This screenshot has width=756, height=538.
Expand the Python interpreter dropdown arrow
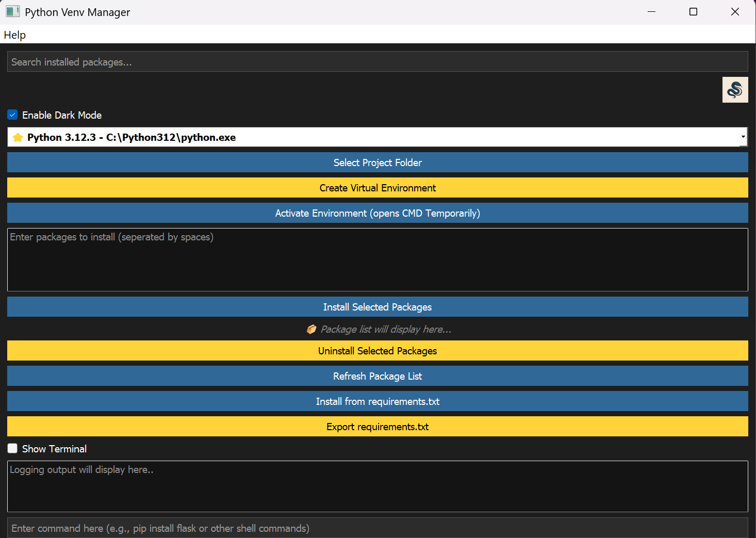(x=743, y=137)
